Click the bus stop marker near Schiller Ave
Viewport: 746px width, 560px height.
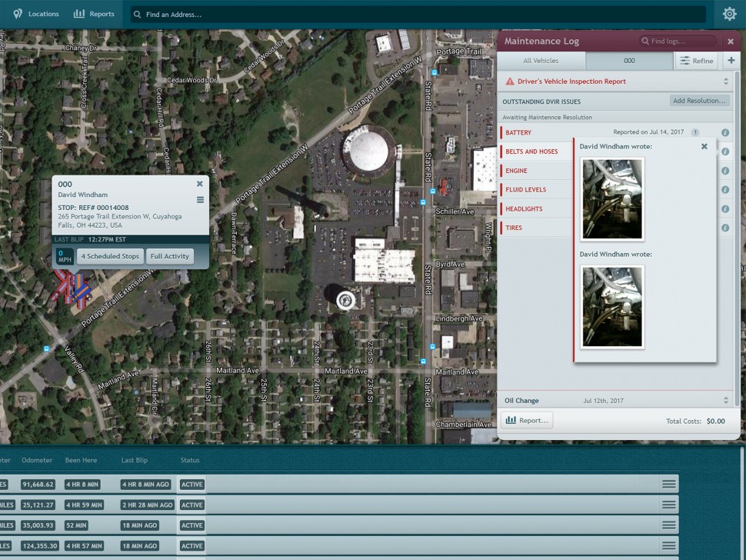(x=423, y=202)
